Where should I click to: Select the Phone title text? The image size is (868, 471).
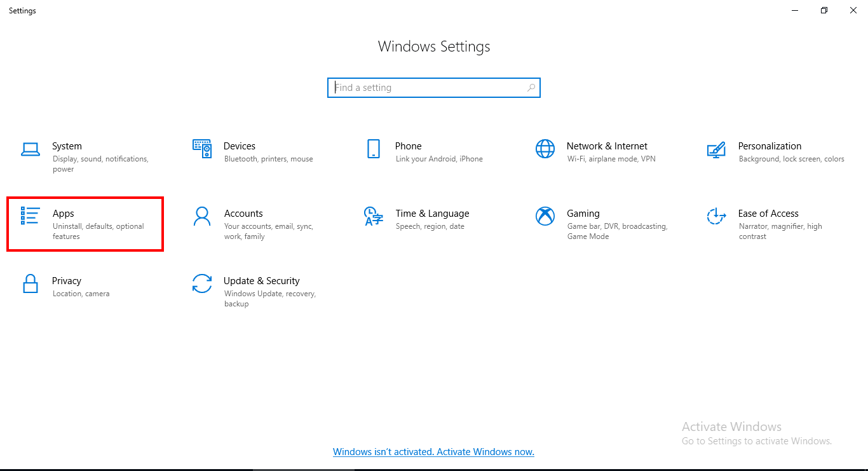409,146
